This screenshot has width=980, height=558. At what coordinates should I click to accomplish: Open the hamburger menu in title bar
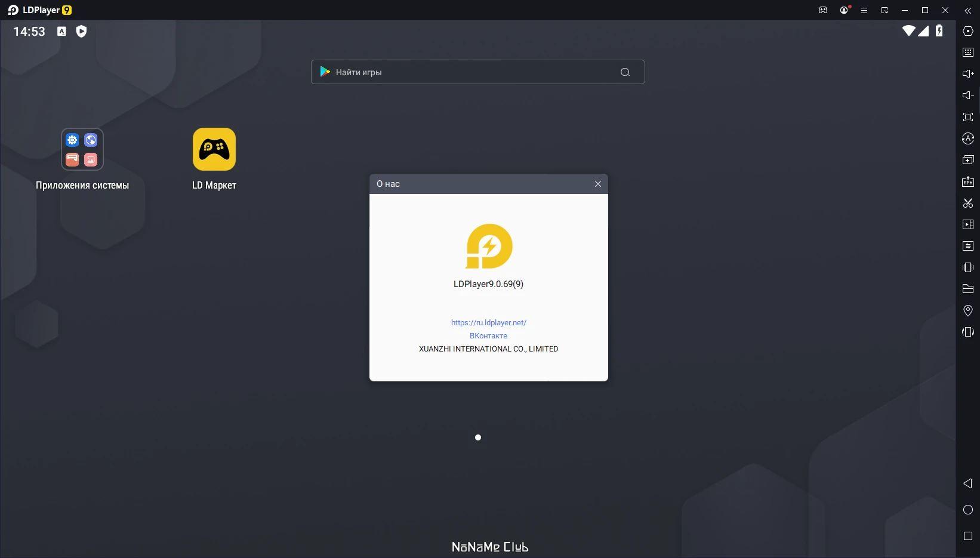click(864, 10)
